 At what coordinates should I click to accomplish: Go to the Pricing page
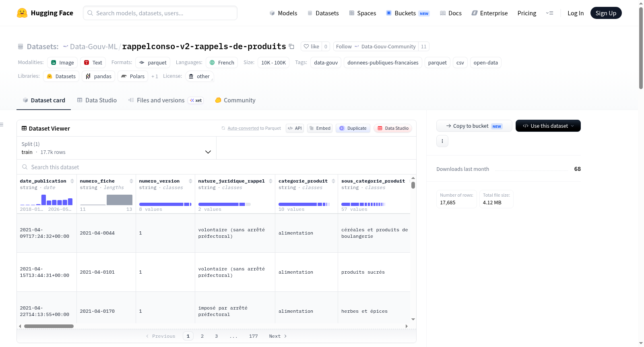pos(527,13)
